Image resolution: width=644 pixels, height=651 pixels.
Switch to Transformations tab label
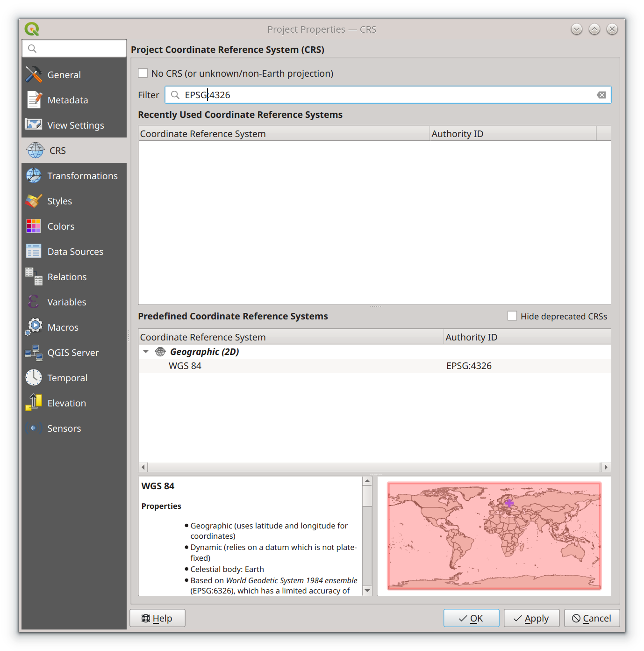tap(83, 176)
